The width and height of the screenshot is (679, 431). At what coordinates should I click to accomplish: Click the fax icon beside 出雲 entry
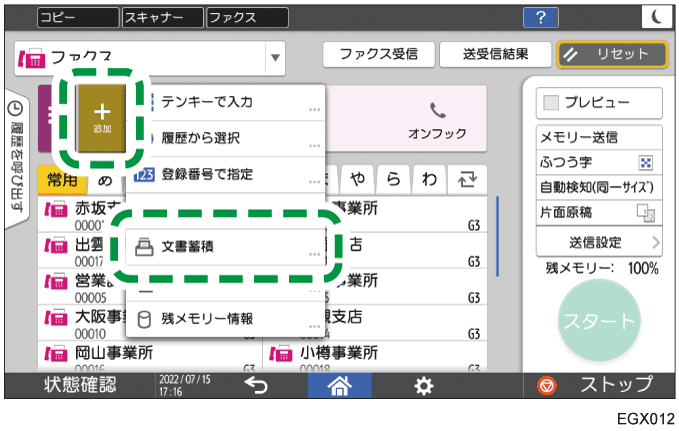(56, 246)
